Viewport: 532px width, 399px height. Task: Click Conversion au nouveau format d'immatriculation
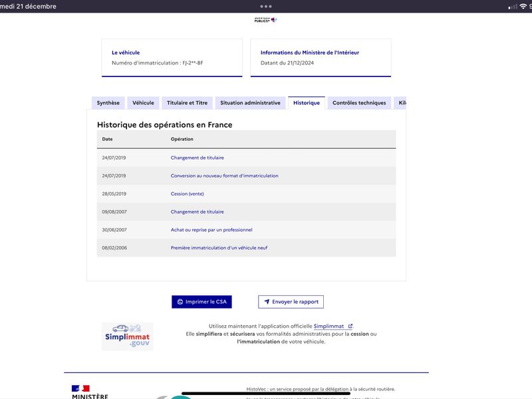pyautogui.click(x=224, y=176)
